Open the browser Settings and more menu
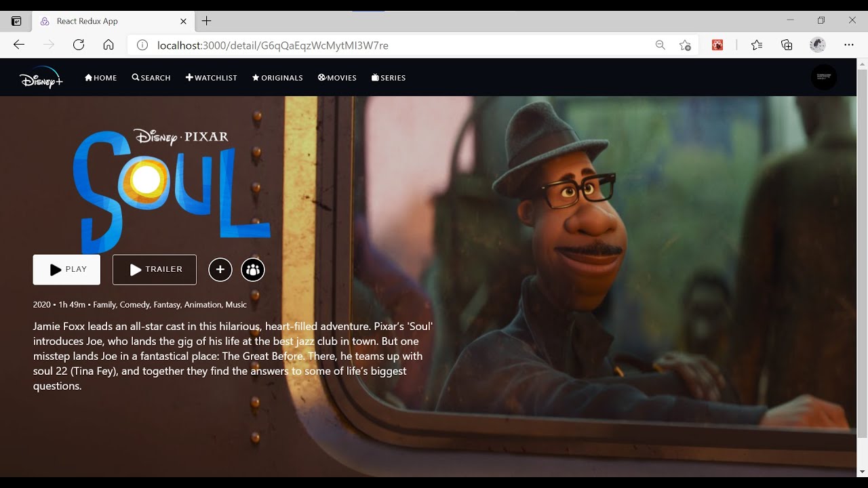The height and width of the screenshot is (488, 868). pyautogui.click(x=849, y=45)
